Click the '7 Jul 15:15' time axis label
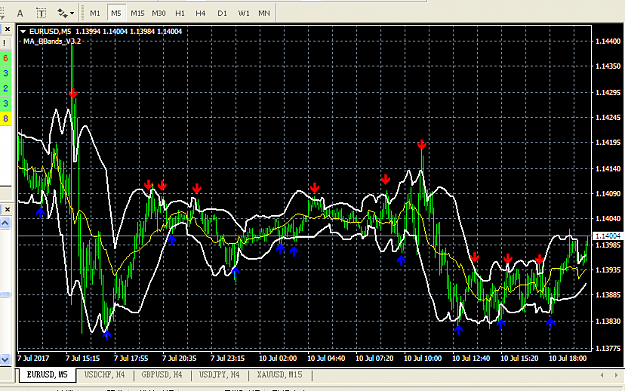 83,358
